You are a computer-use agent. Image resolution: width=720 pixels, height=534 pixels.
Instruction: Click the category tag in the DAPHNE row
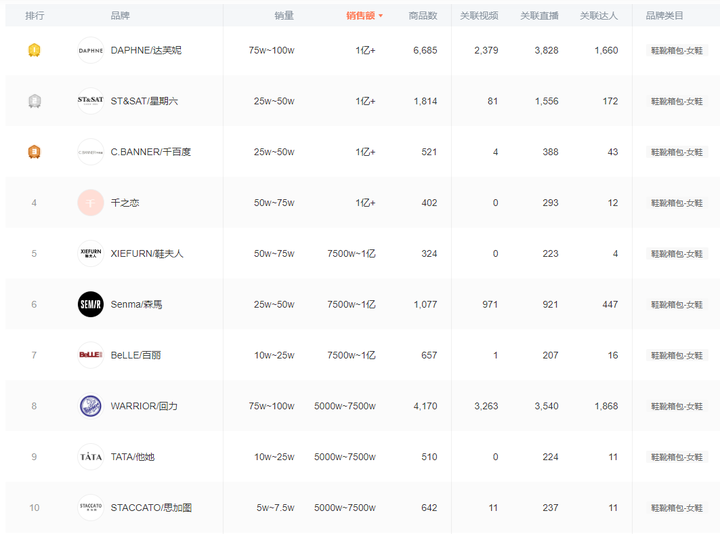(677, 51)
